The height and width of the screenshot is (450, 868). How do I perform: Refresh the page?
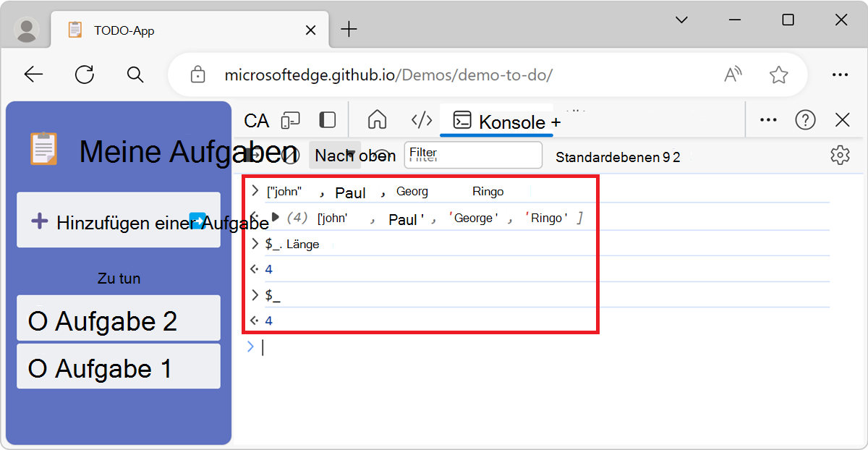tap(85, 75)
